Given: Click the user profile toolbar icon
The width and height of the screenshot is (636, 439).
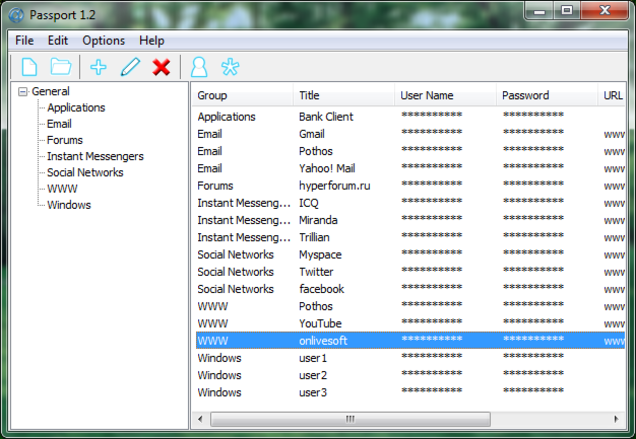Looking at the screenshot, I should tap(199, 67).
